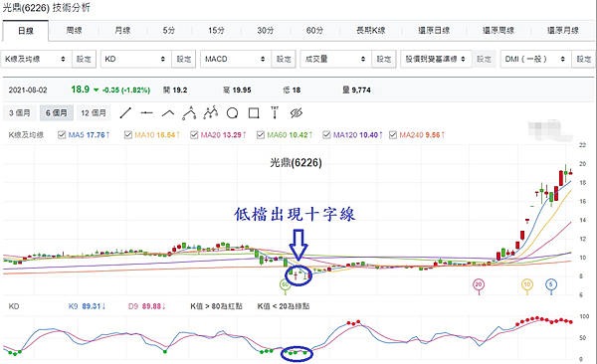The width and height of the screenshot is (597, 364).
Task: Click 設定 next to 成交量 dropdown
Action: [384, 59]
